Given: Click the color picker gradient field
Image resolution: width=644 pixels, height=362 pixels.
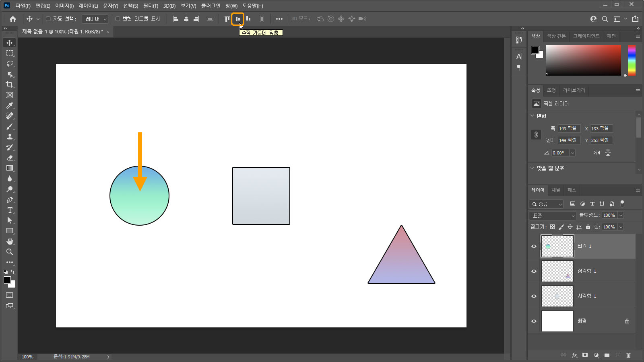Looking at the screenshot, I should click(x=583, y=60).
